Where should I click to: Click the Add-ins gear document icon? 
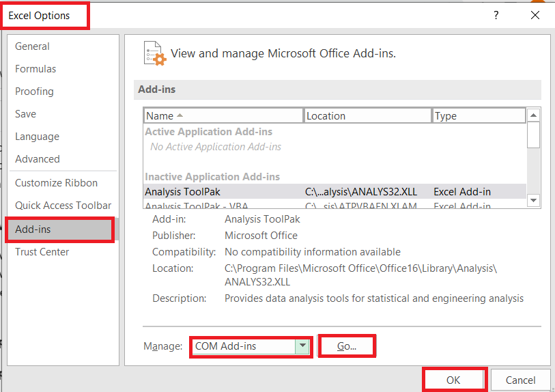pyautogui.click(x=155, y=53)
